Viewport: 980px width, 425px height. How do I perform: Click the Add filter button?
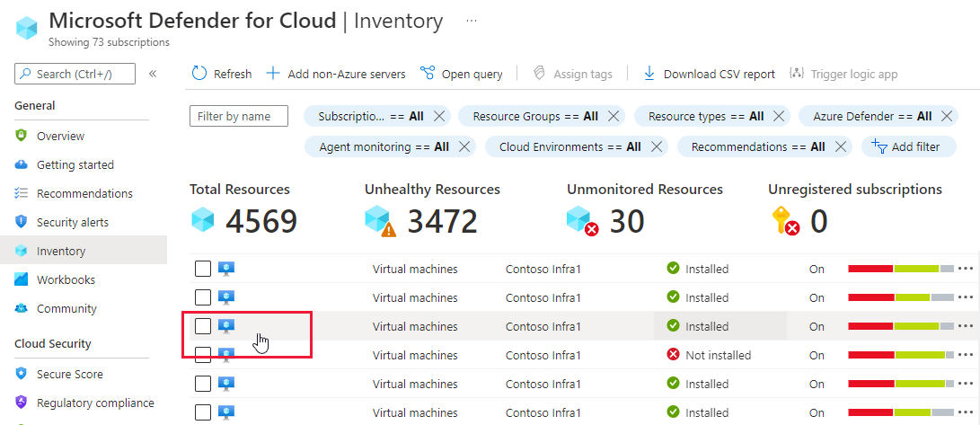907,146
